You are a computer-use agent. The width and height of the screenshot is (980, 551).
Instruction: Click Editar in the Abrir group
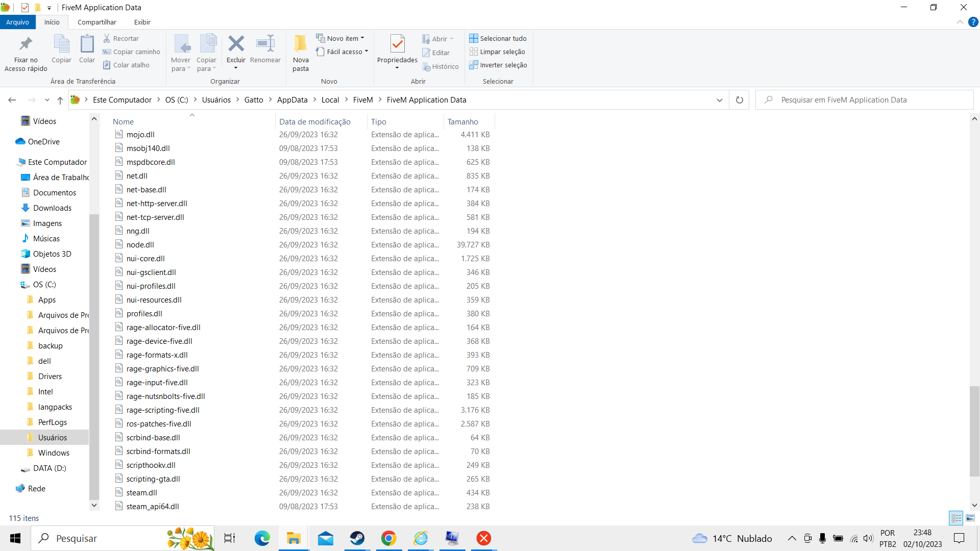click(x=436, y=53)
